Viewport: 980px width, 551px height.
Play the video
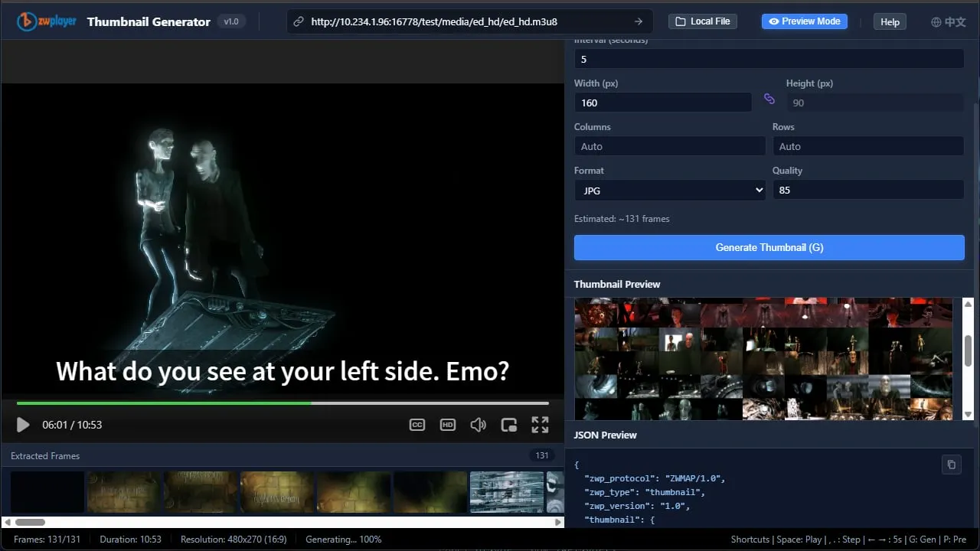pos(23,425)
